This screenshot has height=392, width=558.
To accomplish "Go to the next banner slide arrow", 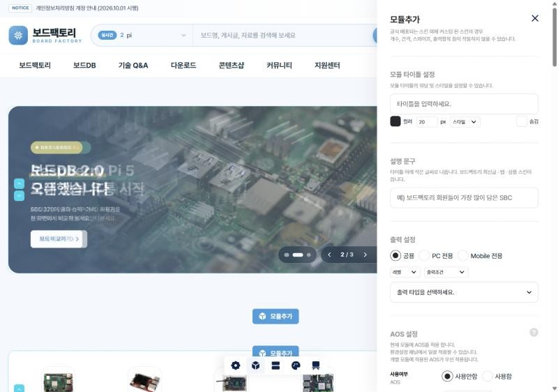I will pos(365,255).
